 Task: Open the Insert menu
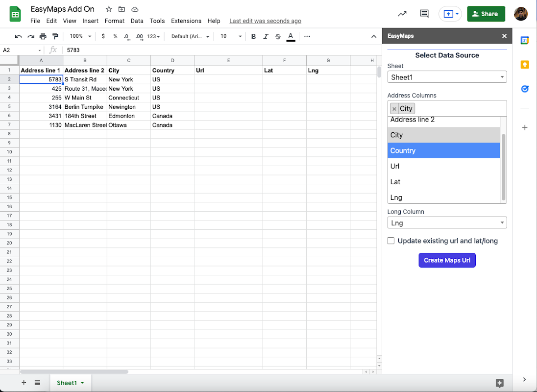point(91,21)
